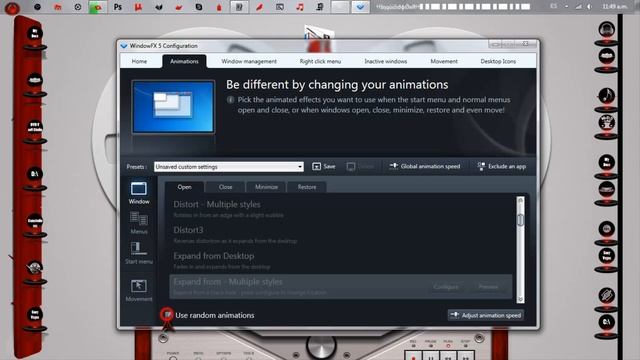Click the animation list scrollbar thumb
The height and width of the screenshot is (360, 640).
tap(520, 220)
